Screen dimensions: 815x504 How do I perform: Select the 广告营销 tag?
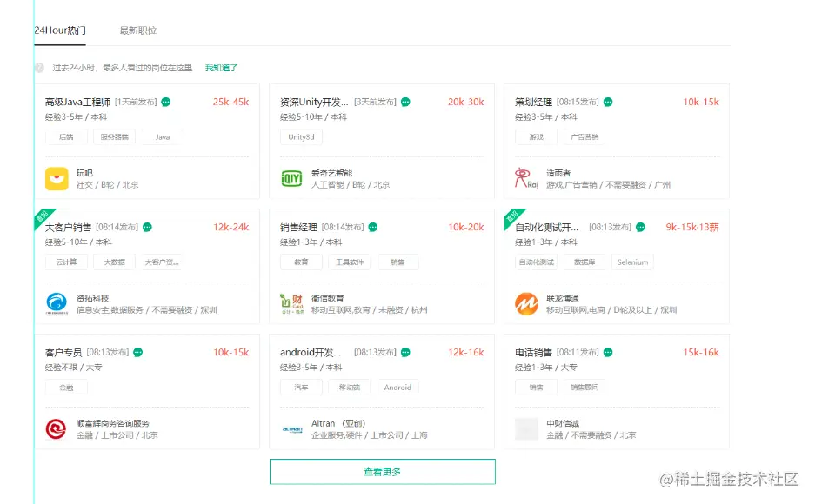[585, 137]
